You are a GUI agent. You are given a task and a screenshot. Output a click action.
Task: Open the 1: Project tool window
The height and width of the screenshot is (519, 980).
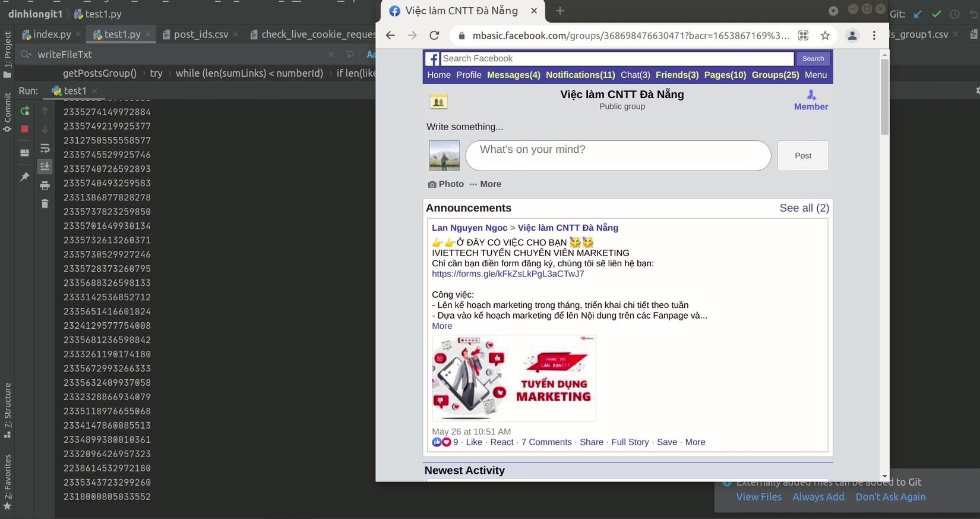[7, 55]
